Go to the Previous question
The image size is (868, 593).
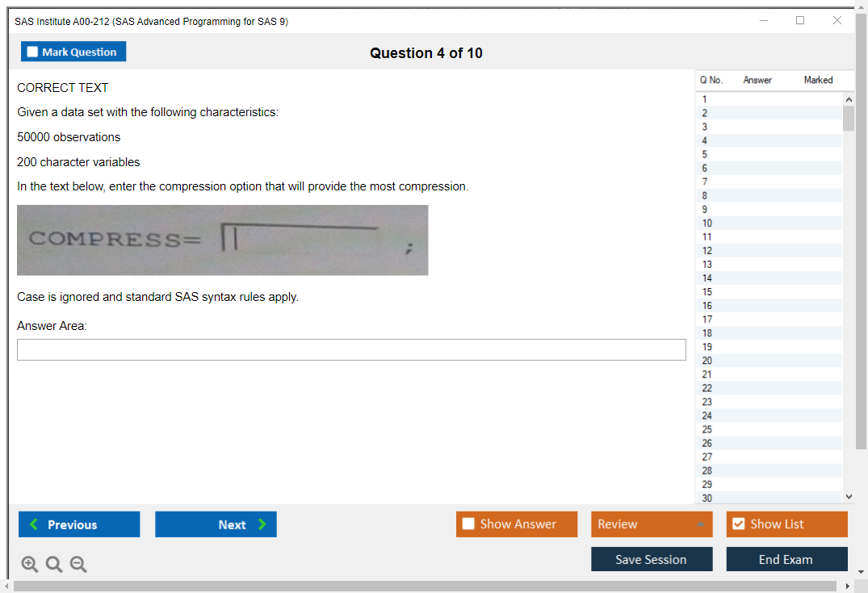pyautogui.click(x=79, y=524)
